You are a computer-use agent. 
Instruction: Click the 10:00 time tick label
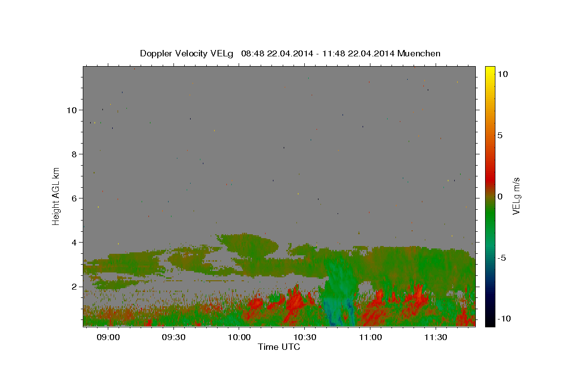click(x=239, y=338)
